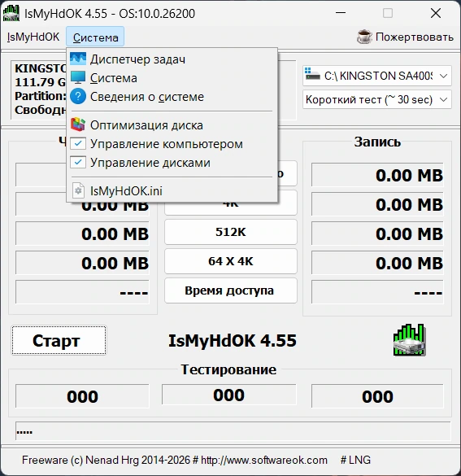Click the coffee cup donate icon
This screenshot has height=476, width=461.
point(364,37)
